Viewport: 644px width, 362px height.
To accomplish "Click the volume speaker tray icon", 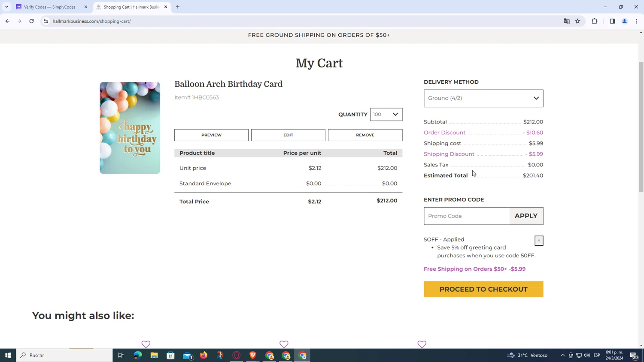I will 587,355.
